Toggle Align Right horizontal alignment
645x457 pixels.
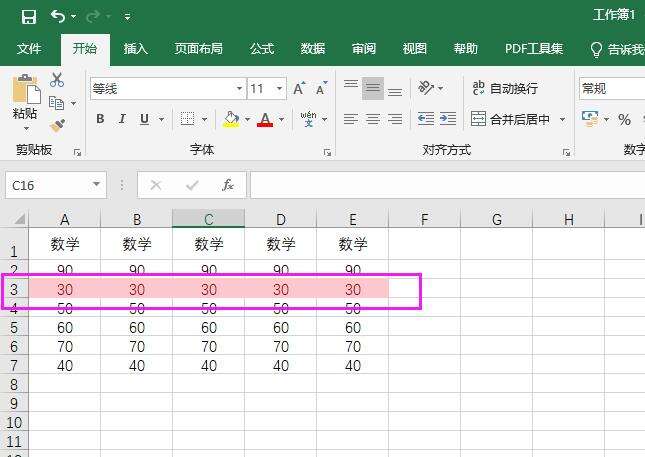click(x=395, y=119)
